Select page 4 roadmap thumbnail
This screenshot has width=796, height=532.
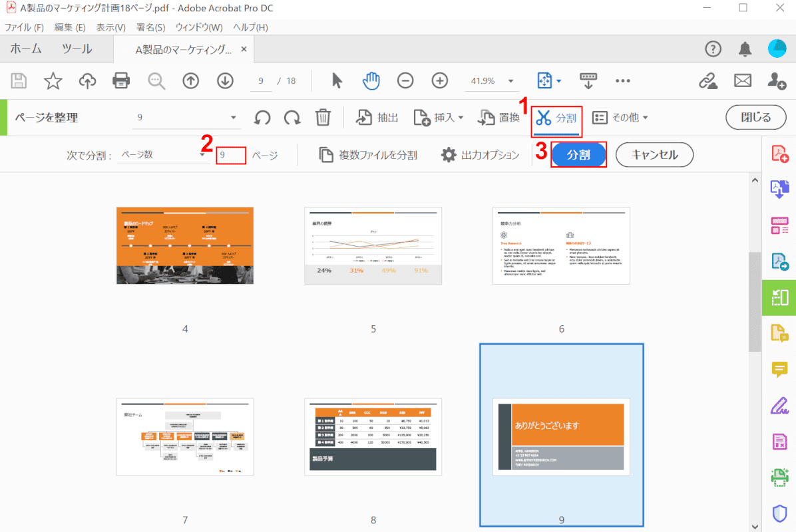coord(185,245)
